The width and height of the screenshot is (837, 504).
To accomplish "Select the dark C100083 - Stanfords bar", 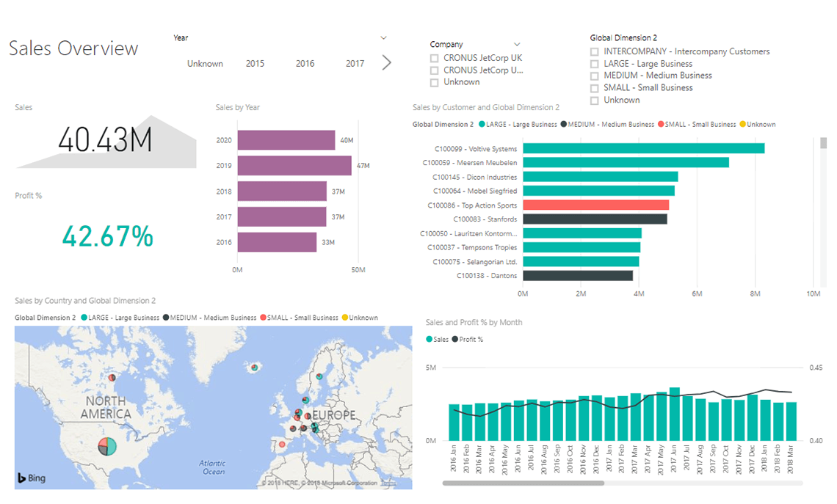I will [595, 219].
